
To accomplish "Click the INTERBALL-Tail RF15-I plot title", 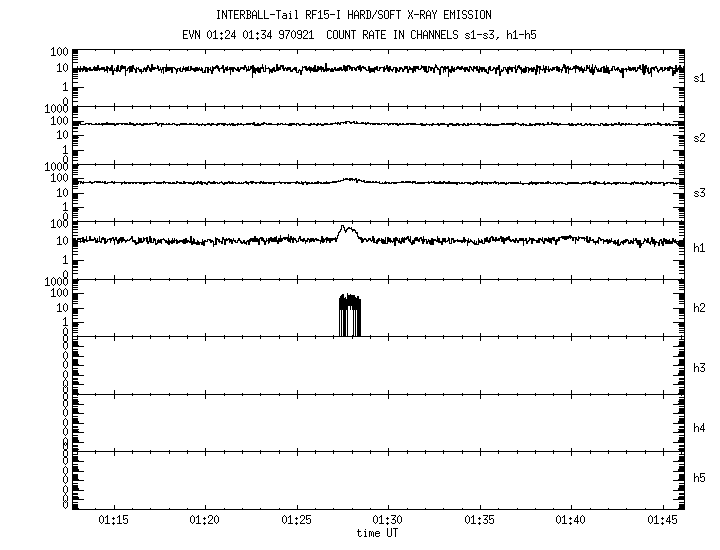I will (x=368, y=15).
